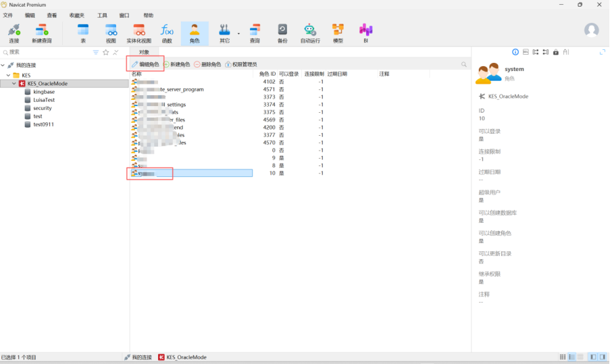Click the 函数 (Function) toolbar icon

tap(166, 32)
